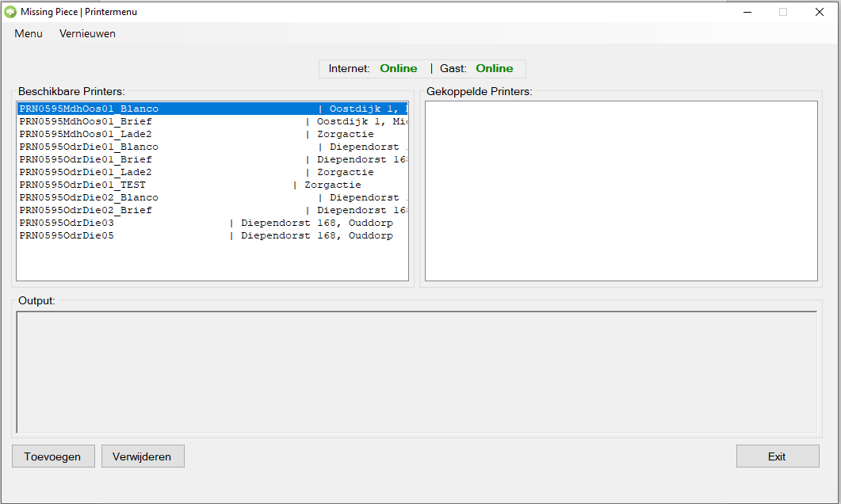Open the Menu dropdown

point(29,33)
